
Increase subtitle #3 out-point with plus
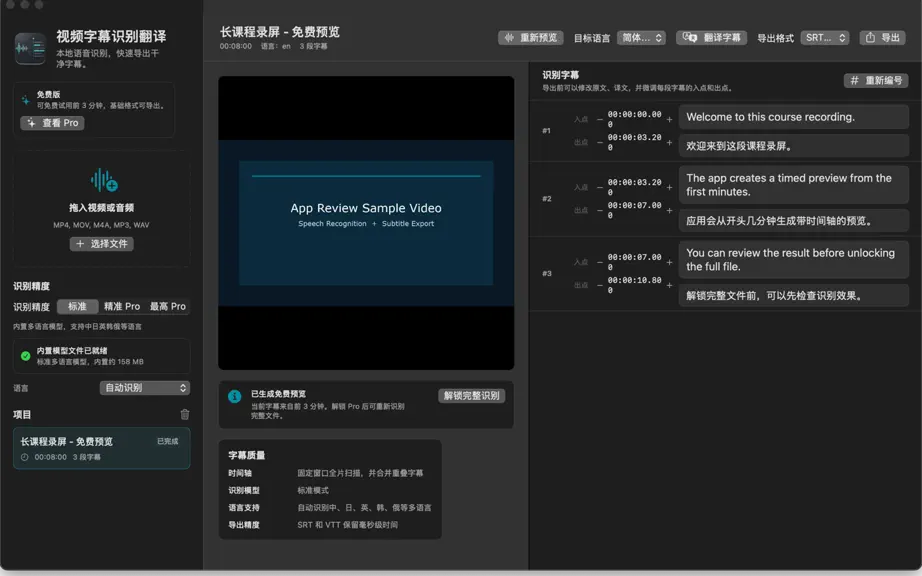point(669,285)
